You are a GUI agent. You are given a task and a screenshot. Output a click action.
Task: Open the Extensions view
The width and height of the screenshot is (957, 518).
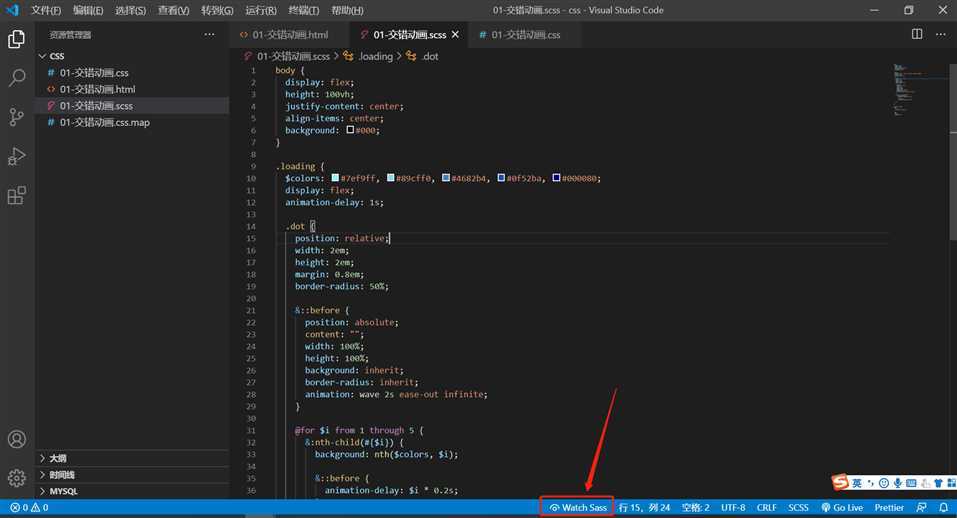tap(16, 195)
